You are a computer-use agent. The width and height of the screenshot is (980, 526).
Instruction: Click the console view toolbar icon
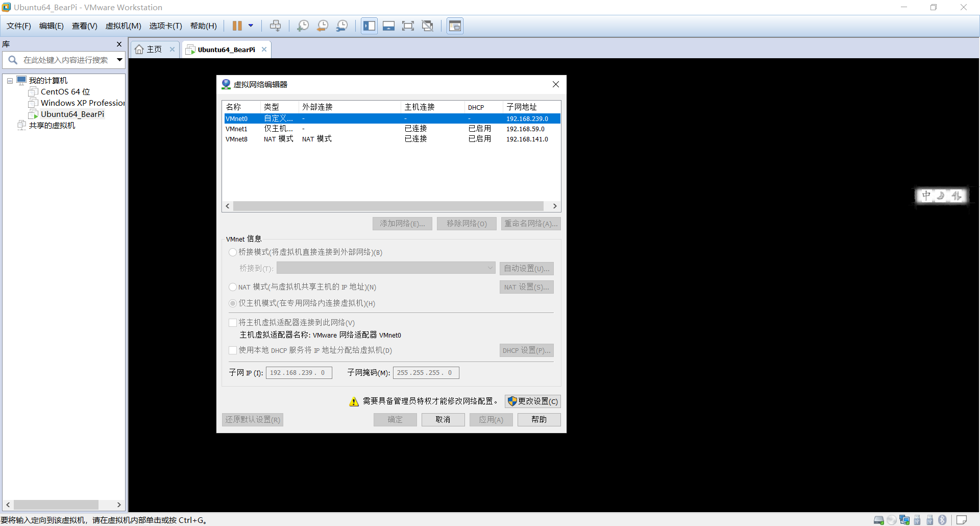click(455, 26)
